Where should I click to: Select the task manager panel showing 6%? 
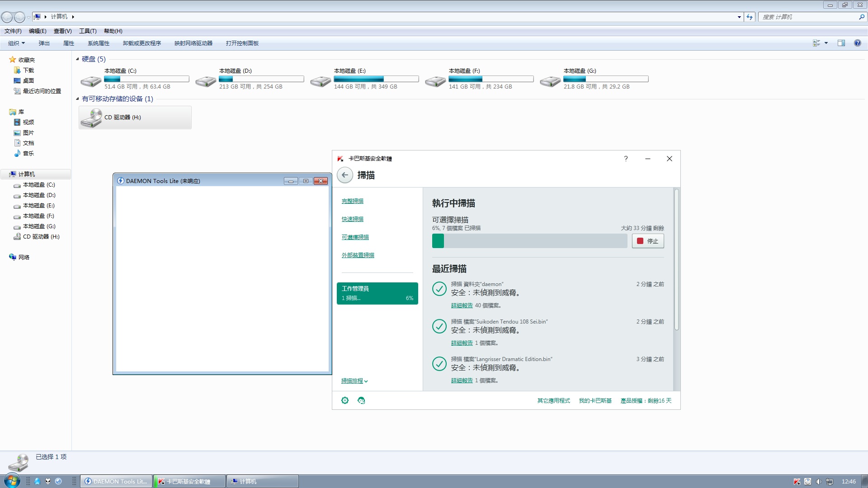click(x=377, y=293)
